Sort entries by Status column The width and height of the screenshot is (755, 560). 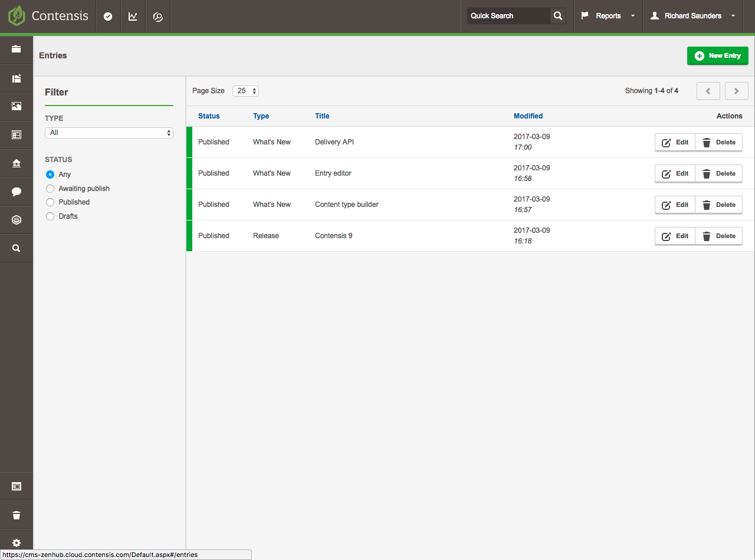tap(209, 116)
